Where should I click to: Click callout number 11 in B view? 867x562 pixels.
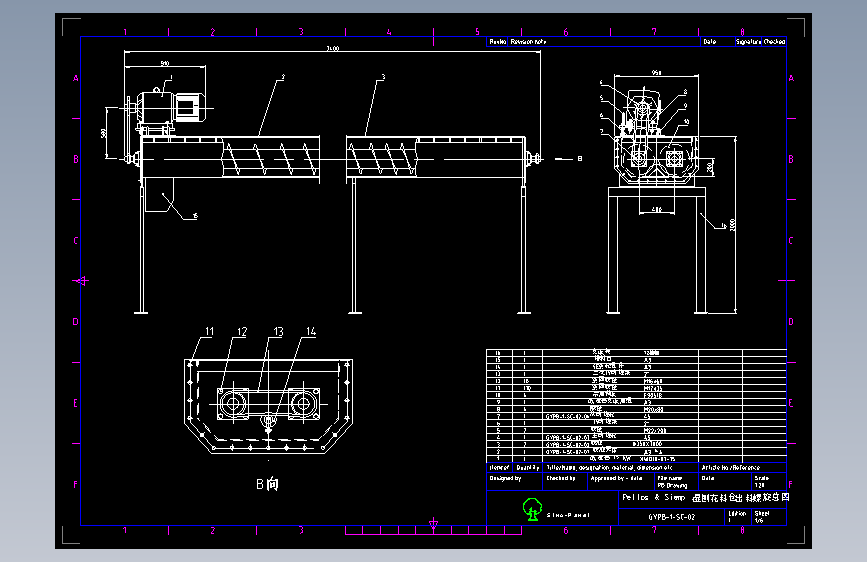point(210,331)
